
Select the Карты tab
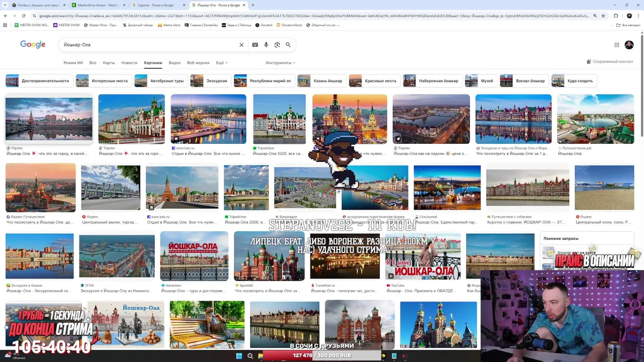click(109, 63)
